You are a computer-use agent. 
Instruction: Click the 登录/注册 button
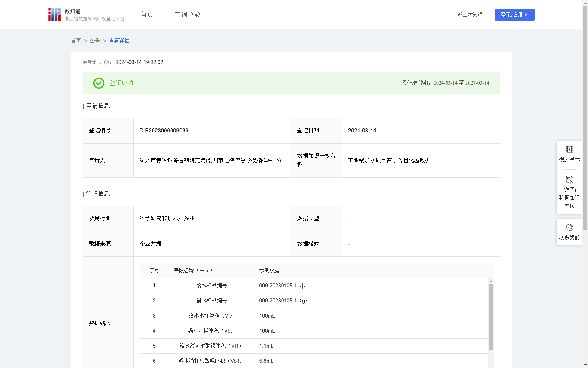[514, 15]
